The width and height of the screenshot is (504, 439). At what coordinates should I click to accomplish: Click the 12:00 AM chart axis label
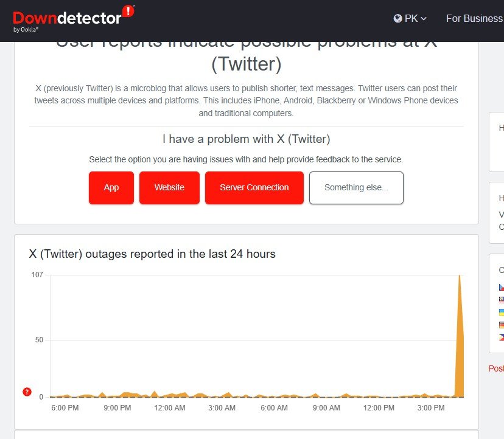click(x=170, y=408)
